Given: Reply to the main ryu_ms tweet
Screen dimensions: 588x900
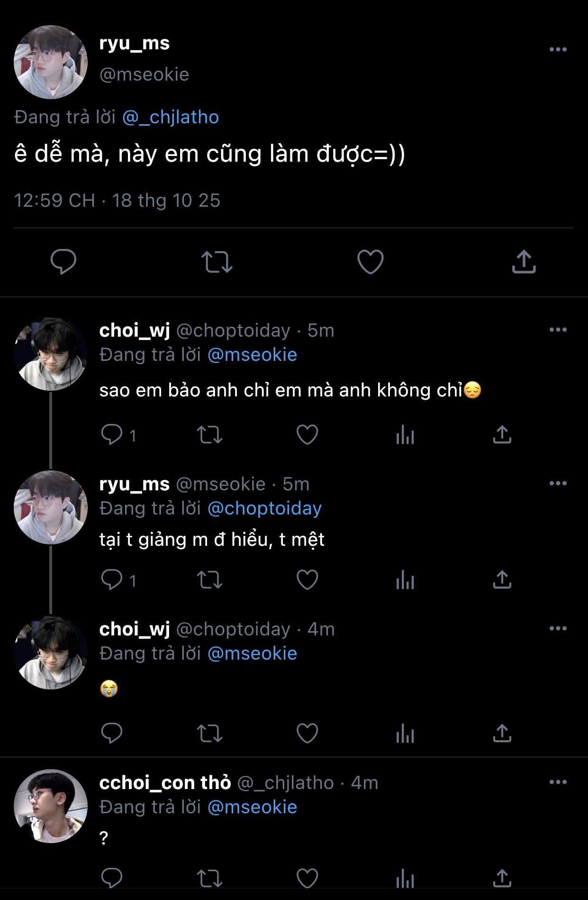Looking at the screenshot, I should point(63,262).
